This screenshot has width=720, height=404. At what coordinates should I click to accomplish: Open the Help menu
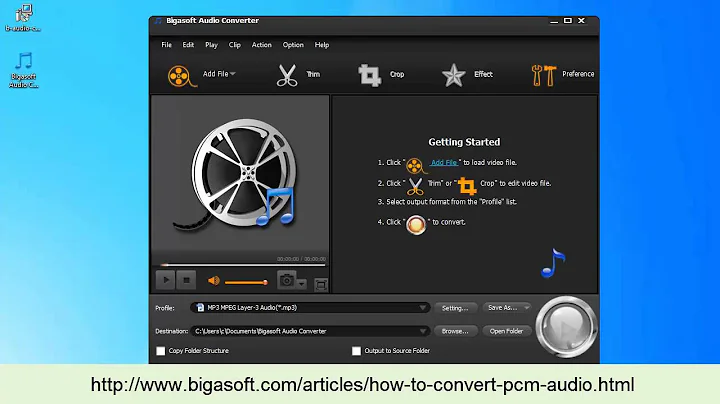(x=321, y=45)
